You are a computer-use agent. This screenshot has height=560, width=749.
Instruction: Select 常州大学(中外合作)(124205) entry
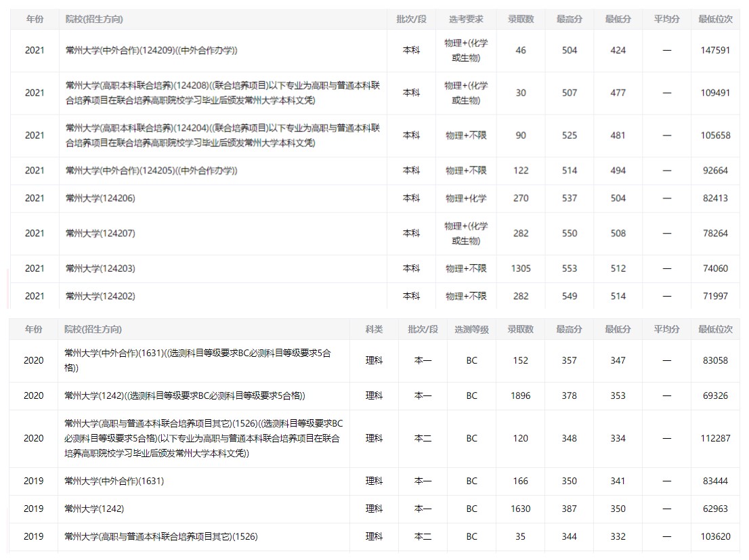coord(151,171)
